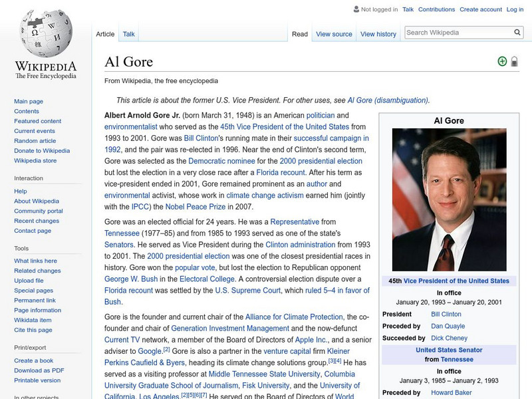
Task: Open Alliance for Climate Protection link
Action: point(294,317)
